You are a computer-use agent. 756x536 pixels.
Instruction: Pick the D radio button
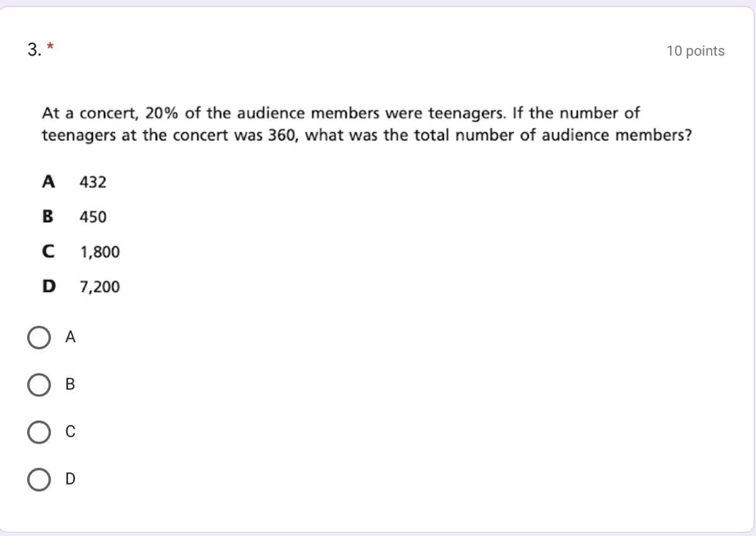coord(39,479)
